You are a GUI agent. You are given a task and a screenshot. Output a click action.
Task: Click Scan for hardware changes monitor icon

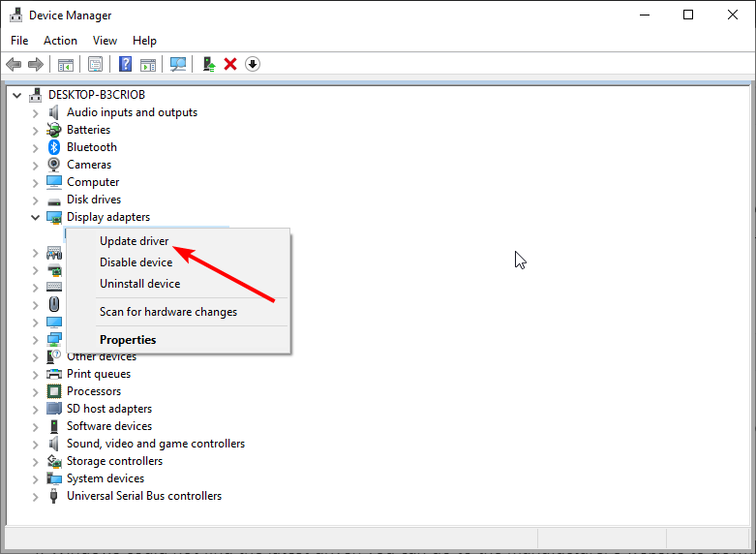[x=178, y=64]
